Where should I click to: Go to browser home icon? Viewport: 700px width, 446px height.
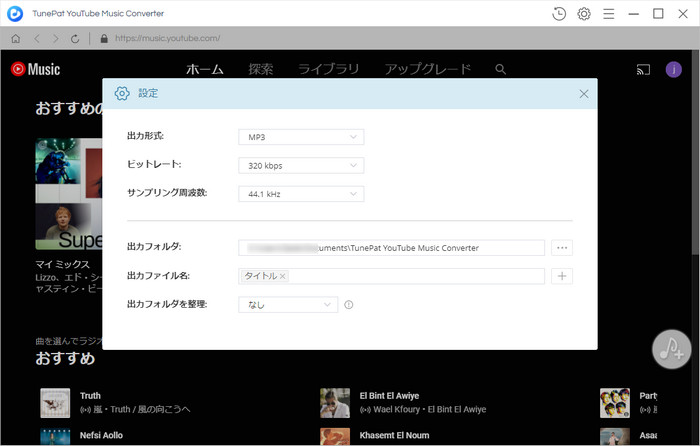[16, 39]
